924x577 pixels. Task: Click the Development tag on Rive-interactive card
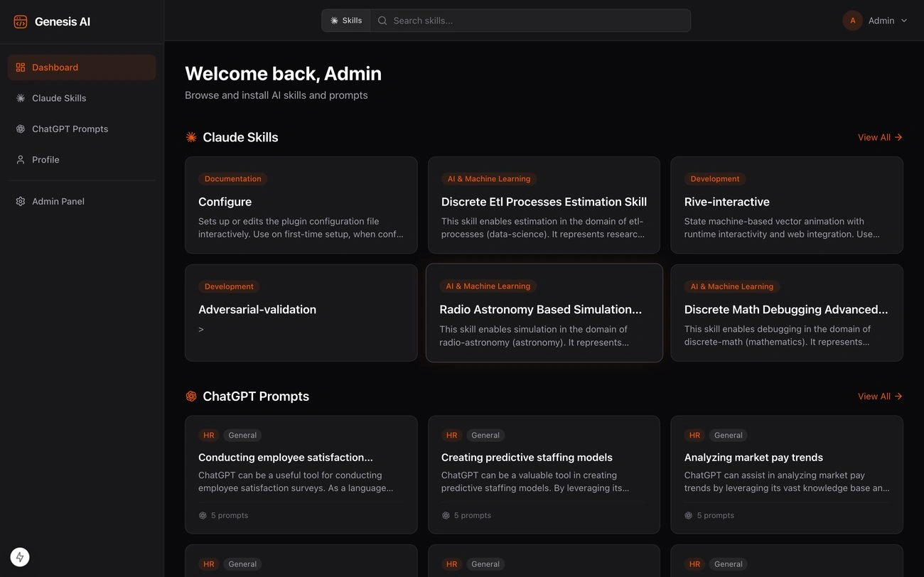(x=715, y=179)
